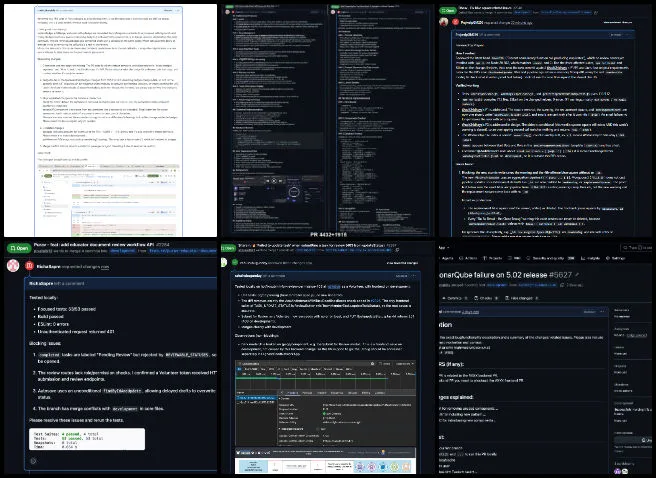Screen dimensions: 656x478
Task: Click the purple participant avatar in PR #5627
Action: pos(618,471)
